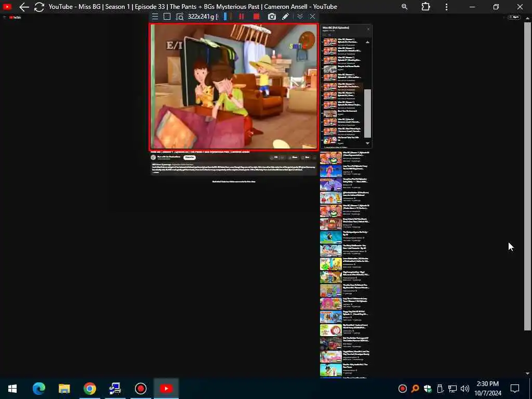Open the channel avatar under the video title
532x399 pixels.
pos(153,157)
